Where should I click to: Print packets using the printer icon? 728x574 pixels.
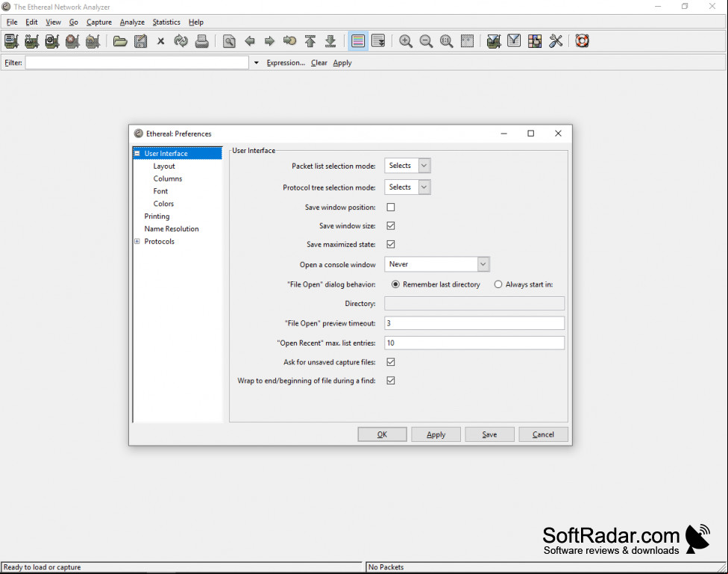[201, 41]
